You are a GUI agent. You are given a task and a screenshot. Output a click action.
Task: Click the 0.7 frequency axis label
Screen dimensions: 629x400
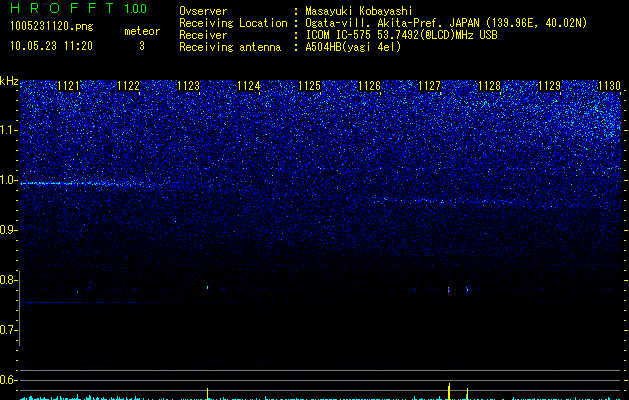(x=9, y=330)
